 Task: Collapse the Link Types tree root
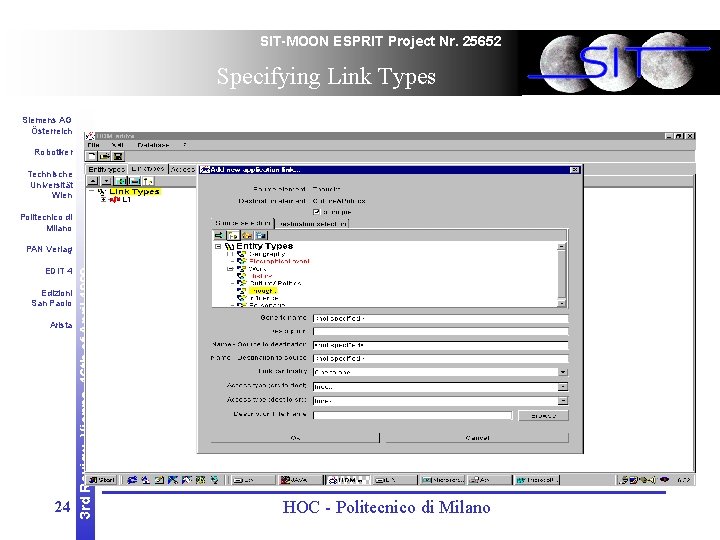coord(91,191)
